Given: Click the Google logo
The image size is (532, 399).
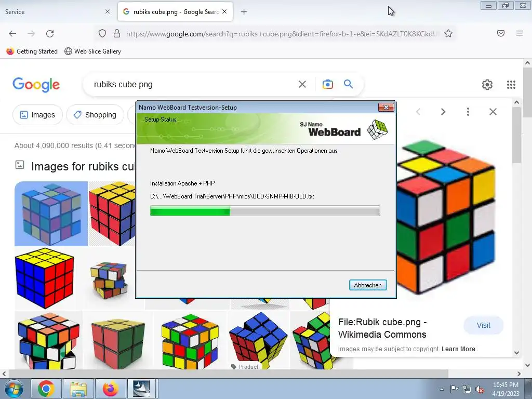Looking at the screenshot, I should click(36, 85).
